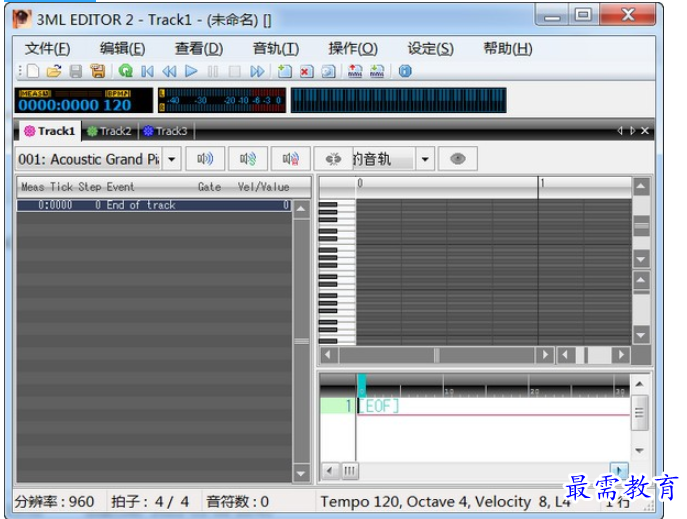
Task: Click the event list scroll up arrow
Action: point(301,209)
